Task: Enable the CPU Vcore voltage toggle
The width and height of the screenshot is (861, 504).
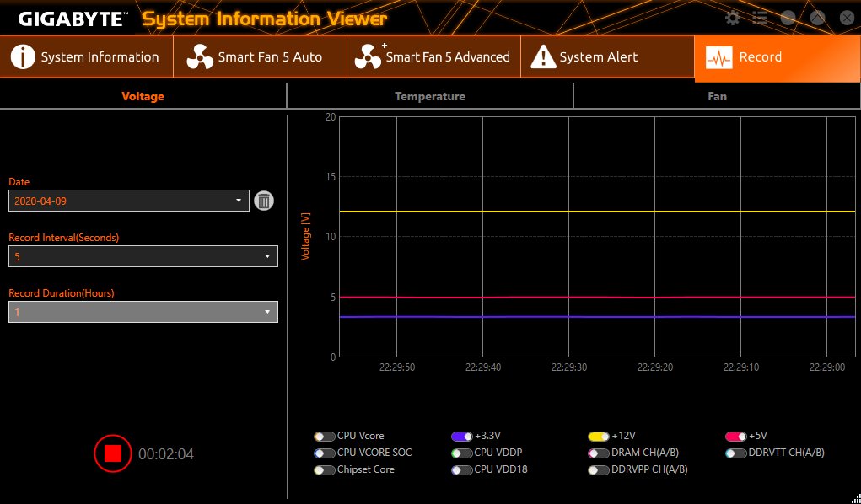Action: (x=325, y=436)
